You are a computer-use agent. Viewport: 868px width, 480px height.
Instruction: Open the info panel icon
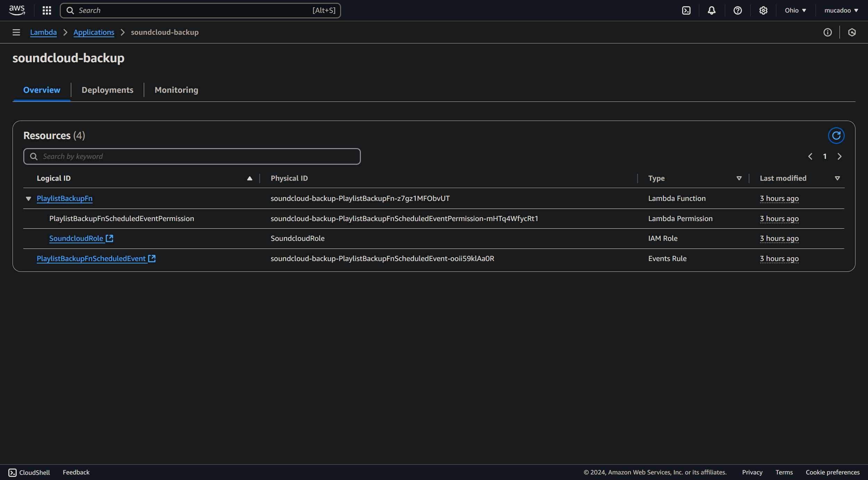tap(827, 32)
